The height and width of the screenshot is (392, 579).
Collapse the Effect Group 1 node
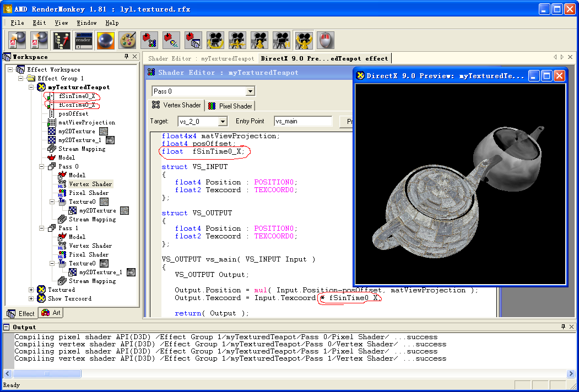pos(21,78)
